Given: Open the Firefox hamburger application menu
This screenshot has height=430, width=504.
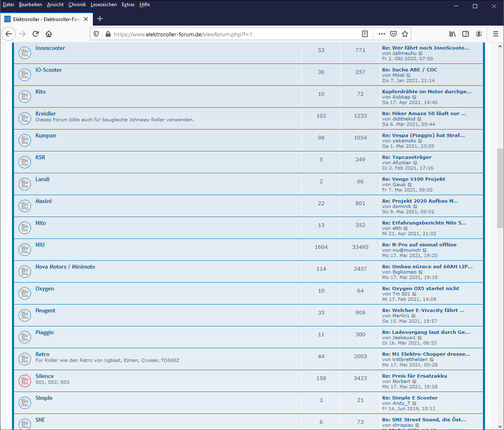Looking at the screenshot, I should (496, 34).
